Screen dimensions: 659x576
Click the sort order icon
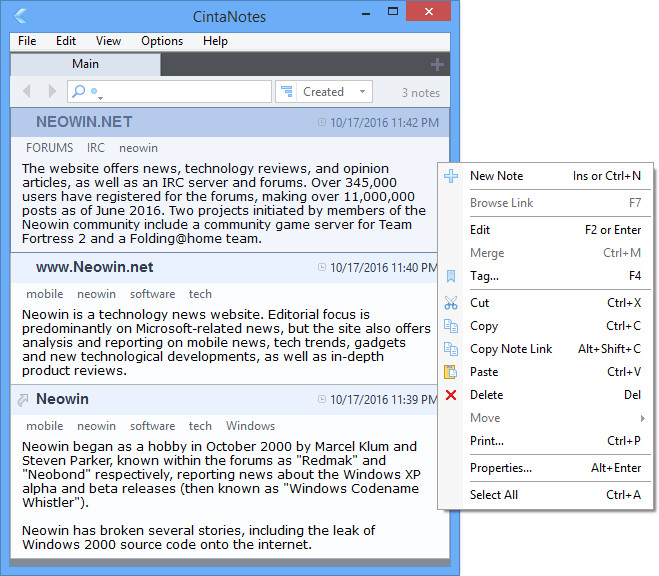[x=287, y=91]
